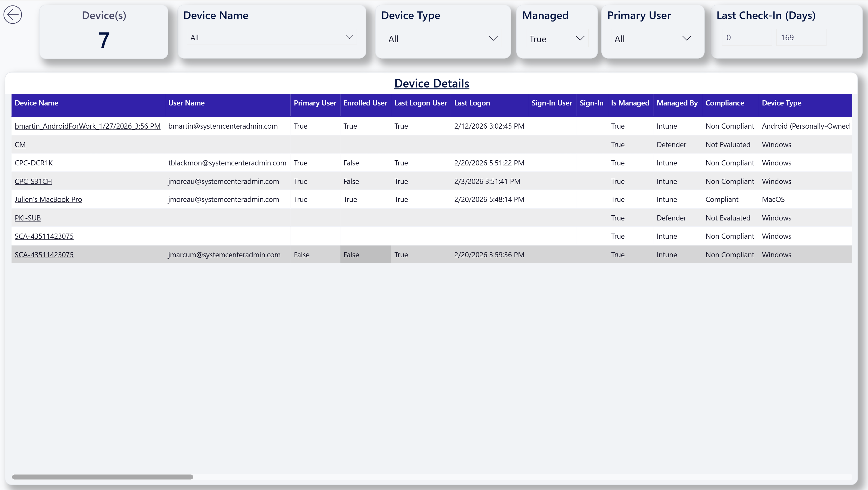Open Julien's MacBook Pro device link
This screenshot has width=868, height=490.
[x=48, y=199]
